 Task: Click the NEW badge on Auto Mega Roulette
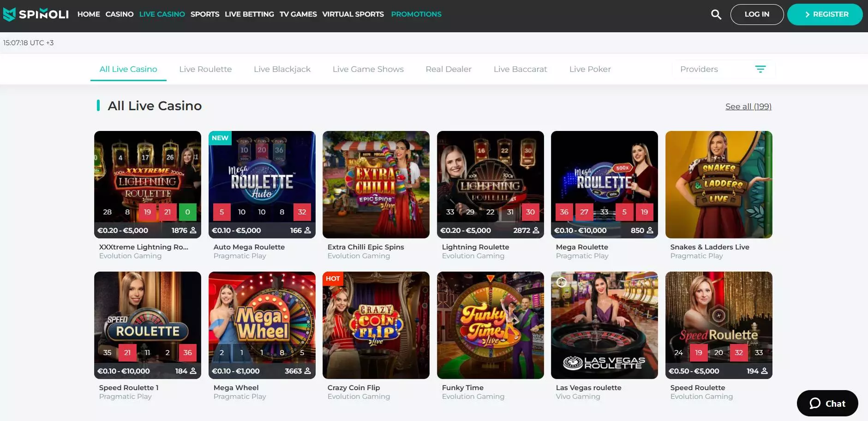point(220,138)
